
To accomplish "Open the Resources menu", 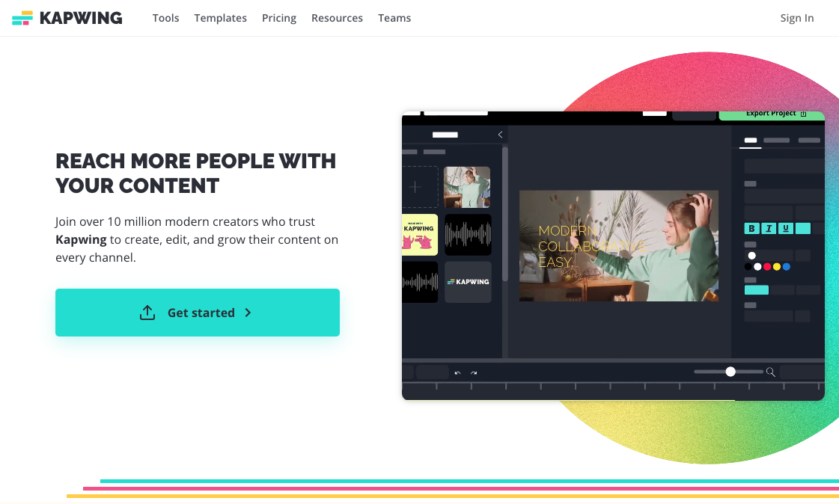I will (x=337, y=18).
